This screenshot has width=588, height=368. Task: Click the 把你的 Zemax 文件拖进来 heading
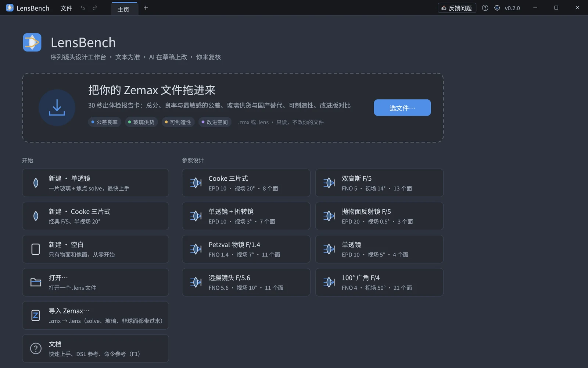(x=152, y=90)
